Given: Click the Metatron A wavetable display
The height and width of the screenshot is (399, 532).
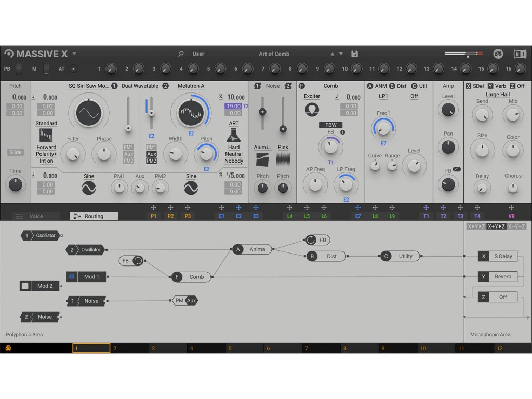Looking at the screenshot, I should pos(191,113).
